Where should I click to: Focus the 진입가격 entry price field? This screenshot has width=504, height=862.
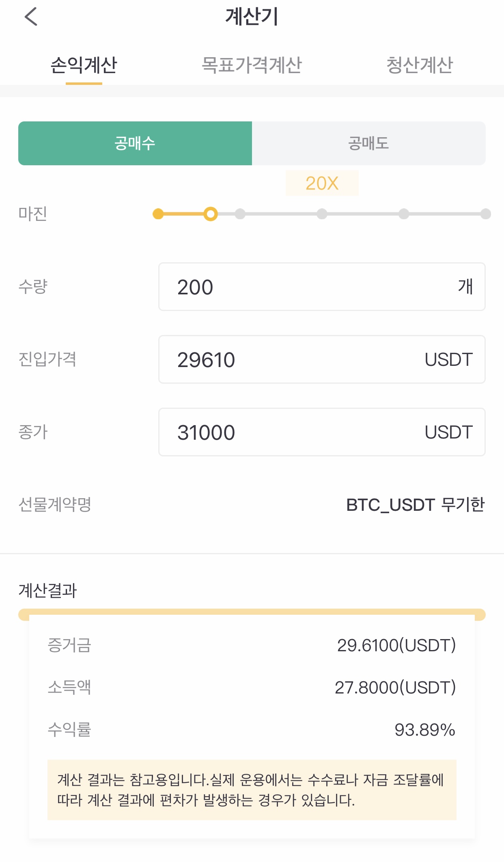(x=322, y=359)
